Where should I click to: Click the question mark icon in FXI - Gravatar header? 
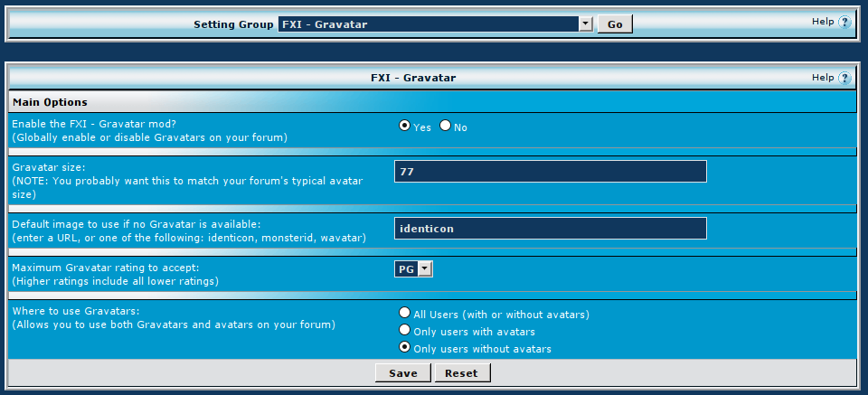click(x=844, y=79)
